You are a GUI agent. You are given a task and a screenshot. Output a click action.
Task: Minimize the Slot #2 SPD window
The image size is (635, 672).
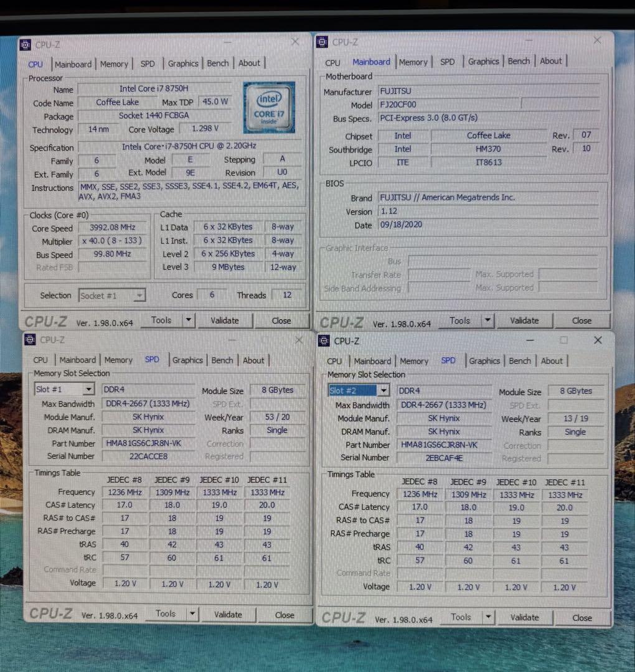pos(530,340)
